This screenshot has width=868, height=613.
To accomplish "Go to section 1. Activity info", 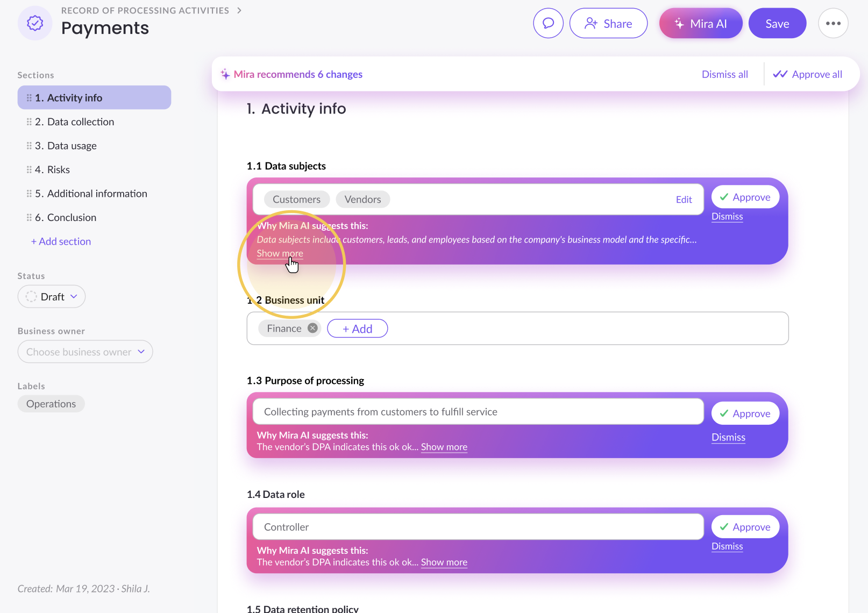I will click(94, 97).
